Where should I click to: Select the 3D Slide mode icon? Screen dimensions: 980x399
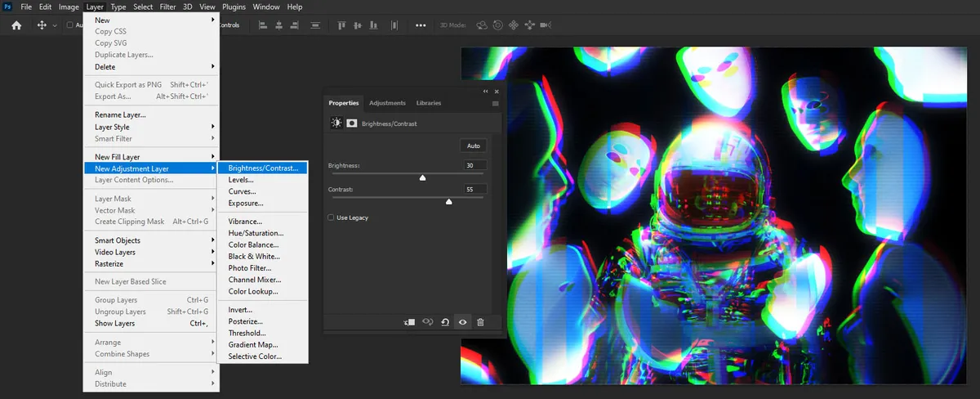[x=529, y=25]
